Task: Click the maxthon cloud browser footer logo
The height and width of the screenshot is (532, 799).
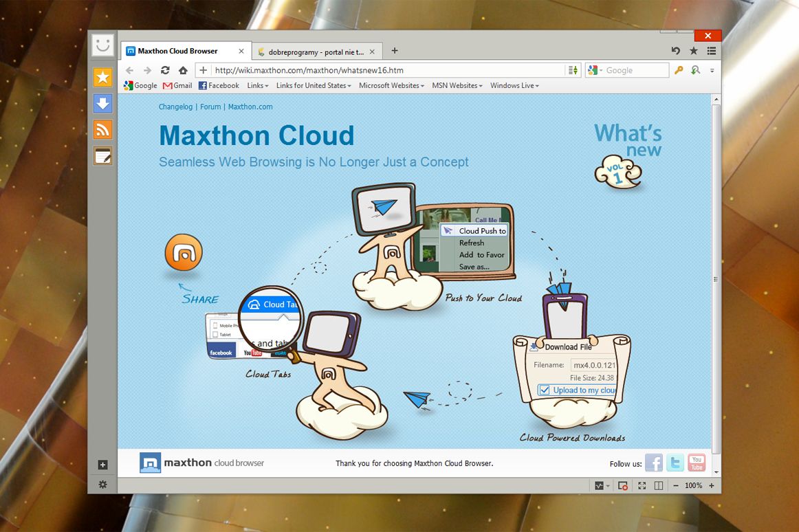Action: coord(201,463)
